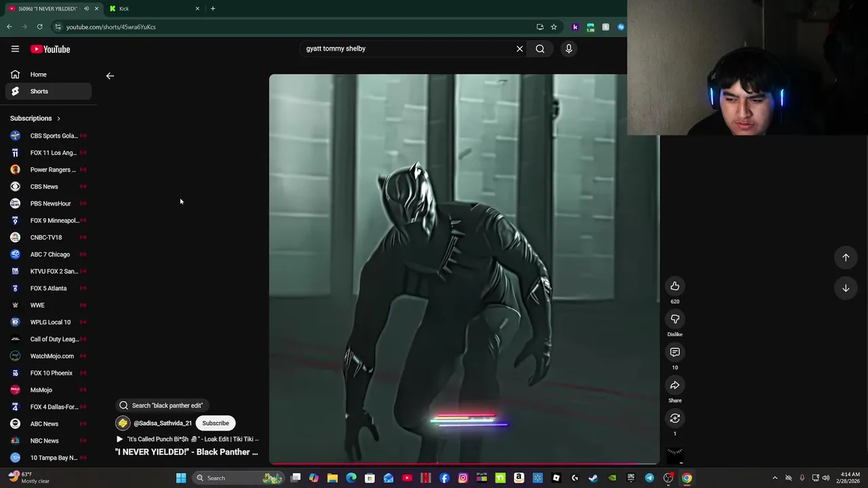The width and height of the screenshot is (868, 488).
Task: Dislike this Short
Action: tap(675, 319)
